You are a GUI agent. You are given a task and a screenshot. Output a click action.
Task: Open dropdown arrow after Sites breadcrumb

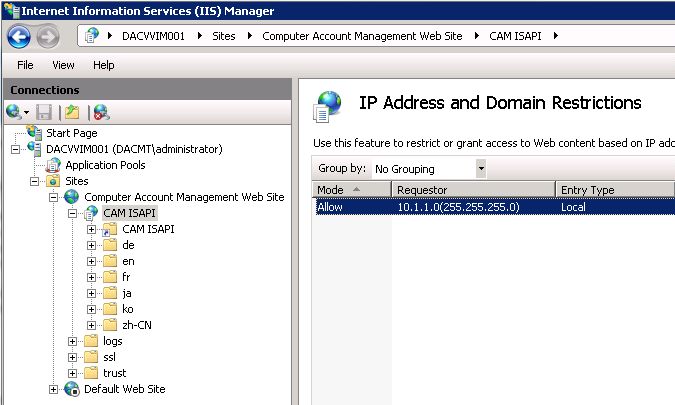250,36
